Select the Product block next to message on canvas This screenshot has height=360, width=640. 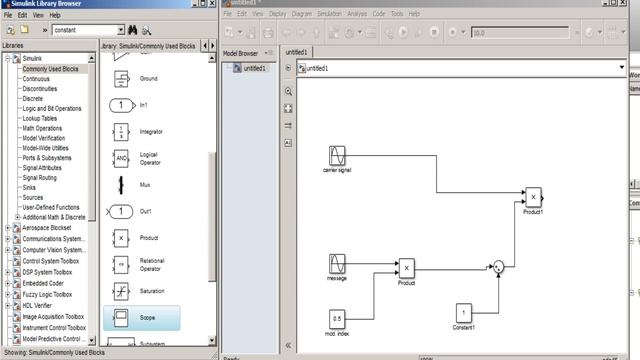point(407,268)
